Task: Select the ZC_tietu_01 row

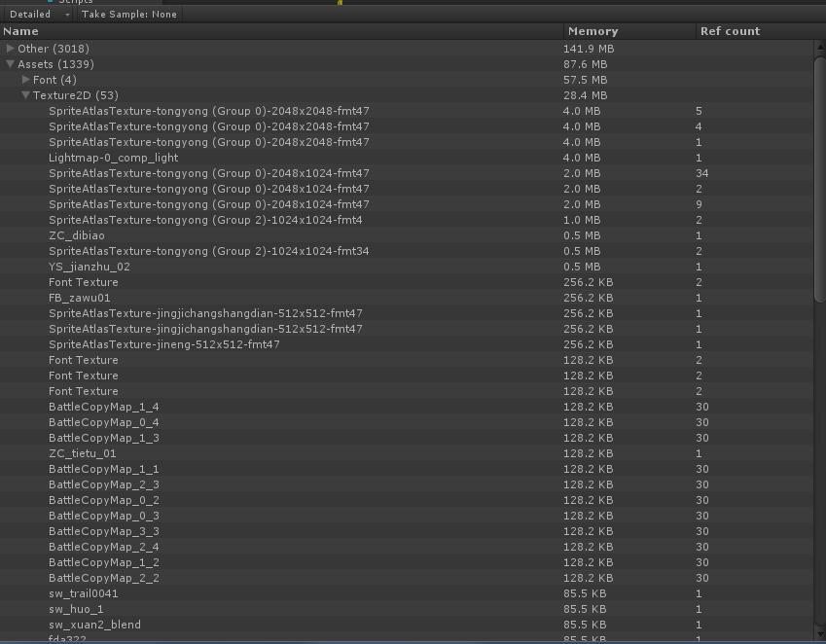Action: [407, 453]
